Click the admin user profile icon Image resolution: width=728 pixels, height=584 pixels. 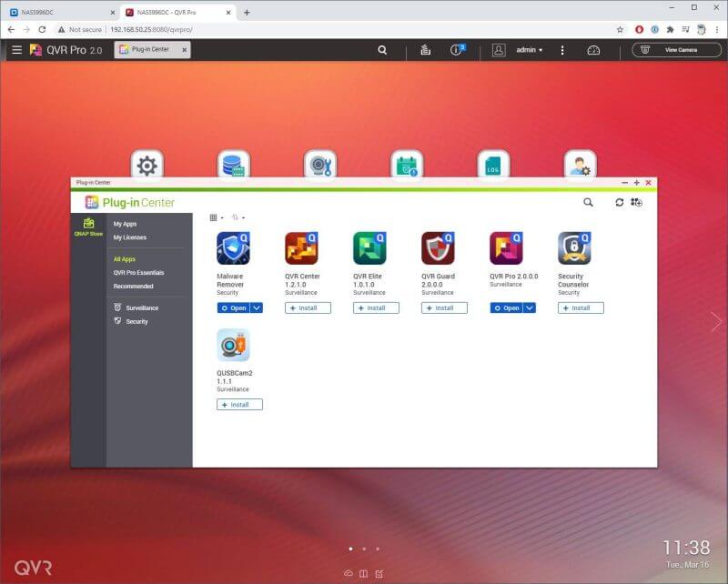pos(499,50)
